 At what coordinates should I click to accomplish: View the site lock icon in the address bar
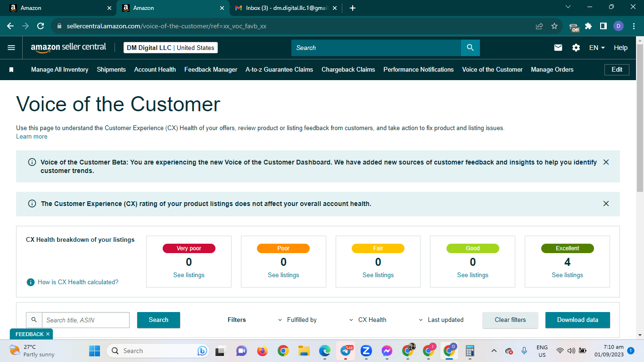[59, 26]
